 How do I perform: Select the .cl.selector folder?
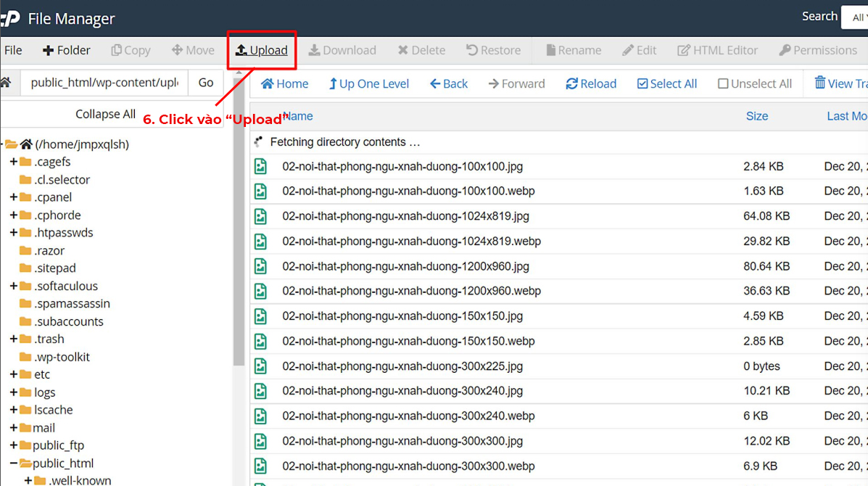tap(62, 180)
